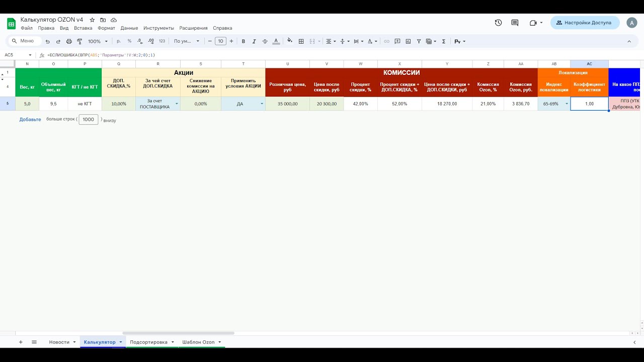The width and height of the screenshot is (644, 362).
Task: Click the cloud save status icon
Action: pyautogui.click(x=114, y=20)
